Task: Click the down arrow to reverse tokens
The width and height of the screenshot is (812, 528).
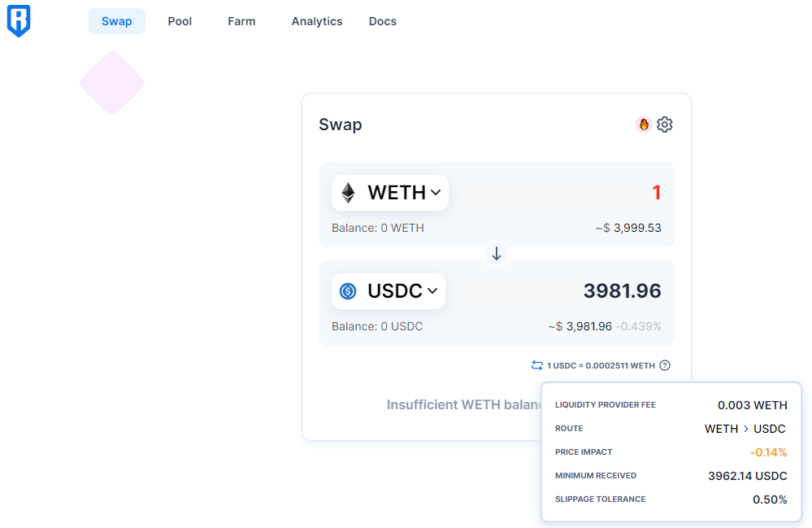Action: tap(497, 254)
